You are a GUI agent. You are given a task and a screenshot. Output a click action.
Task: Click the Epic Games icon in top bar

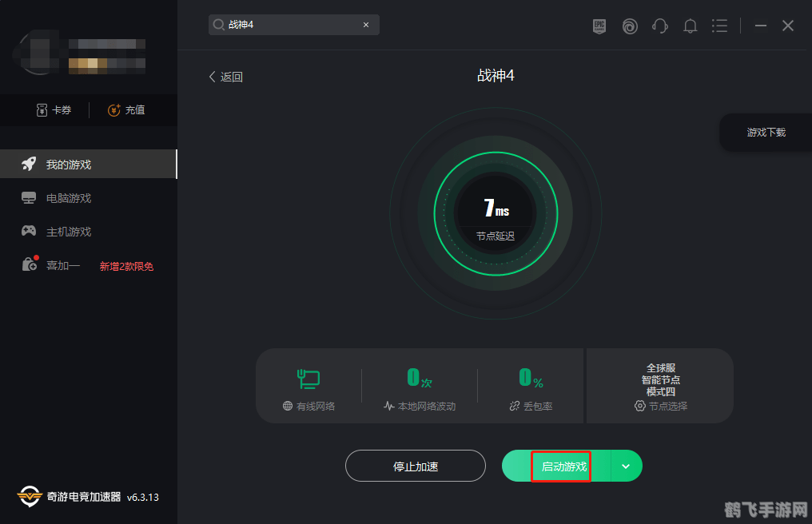[599, 26]
